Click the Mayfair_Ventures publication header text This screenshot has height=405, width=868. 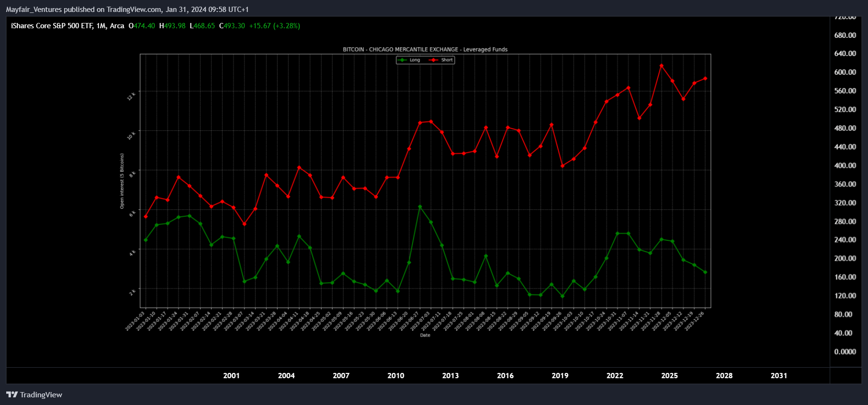(127, 9)
